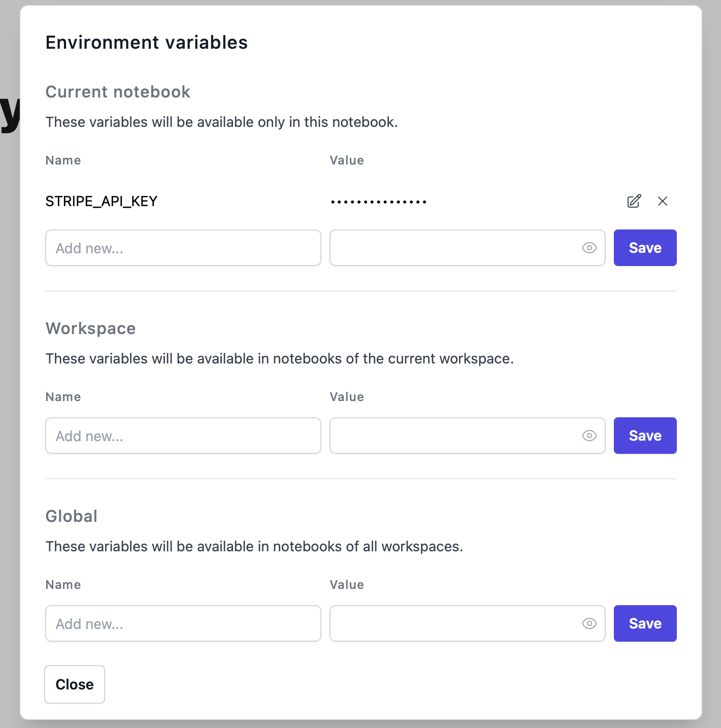Click the value field in the Workspace row
Viewport: 721px width, 728px height.
[x=457, y=436]
